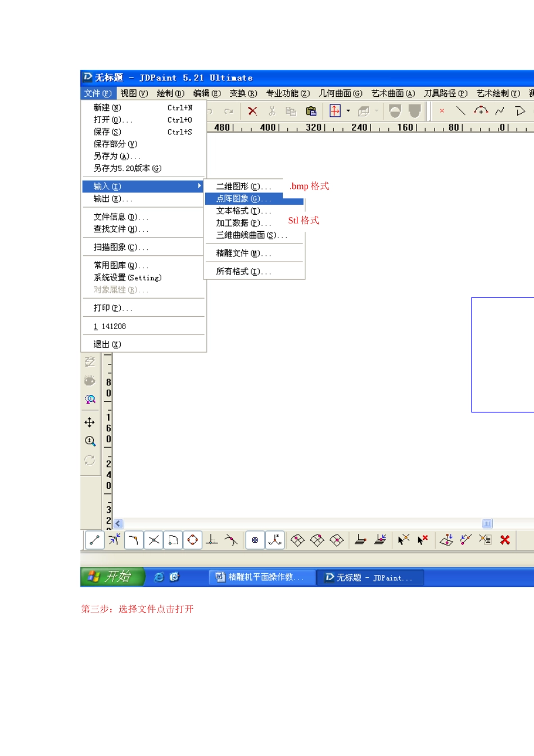Select the red crosshair view icon
Image resolution: width=534 pixels, height=756 pixels.
[335, 111]
